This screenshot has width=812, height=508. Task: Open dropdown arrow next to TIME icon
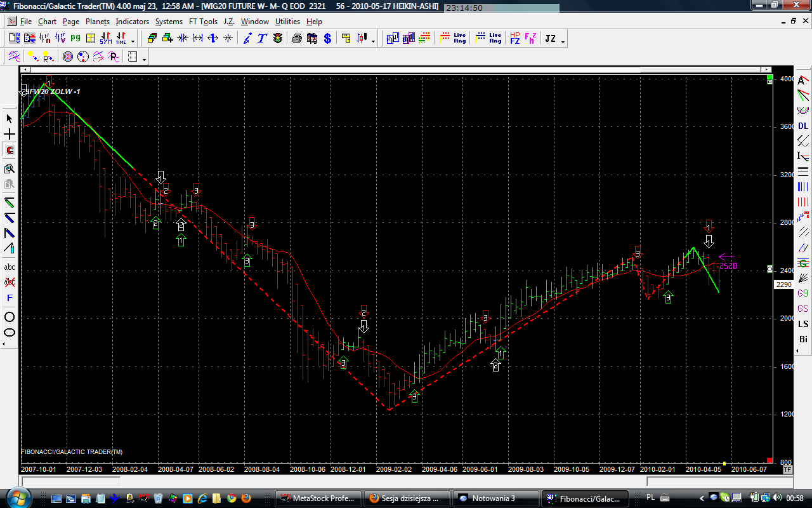[133, 41]
